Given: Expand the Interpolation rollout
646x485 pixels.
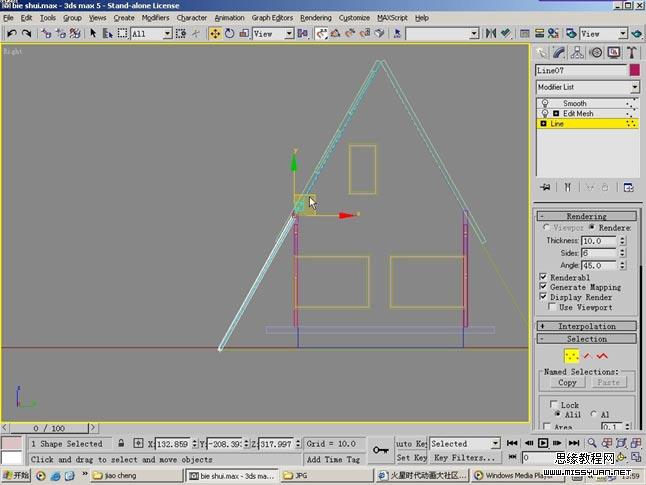Looking at the screenshot, I should pyautogui.click(x=587, y=326).
